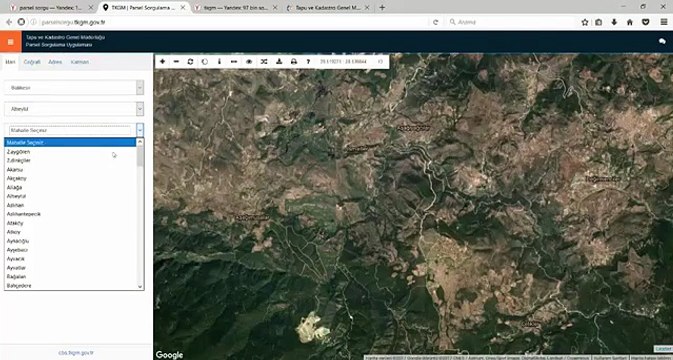Open the browser library icon

(599, 22)
